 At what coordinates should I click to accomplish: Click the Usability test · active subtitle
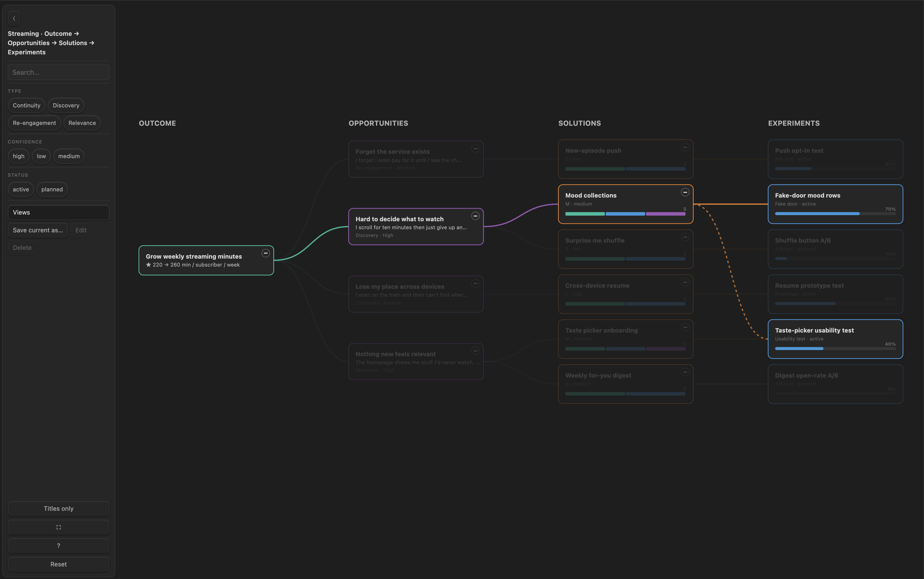(x=799, y=339)
